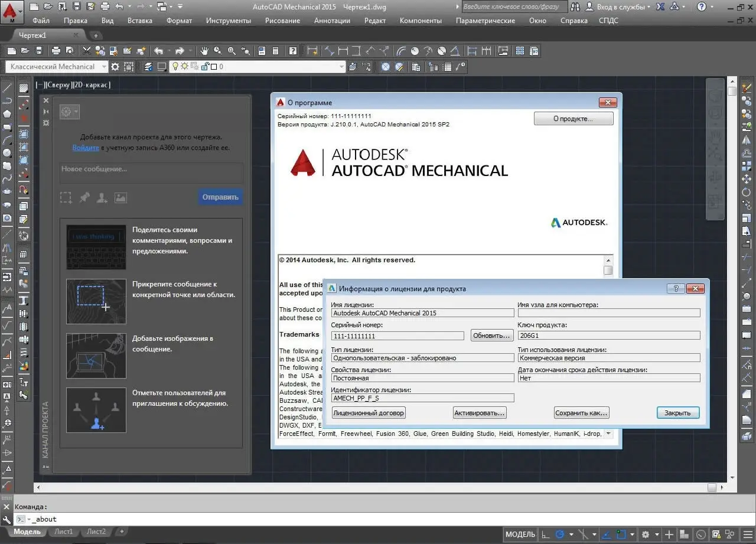Click the Сохранить как... button
756x544 pixels.
tap(581, 413)
